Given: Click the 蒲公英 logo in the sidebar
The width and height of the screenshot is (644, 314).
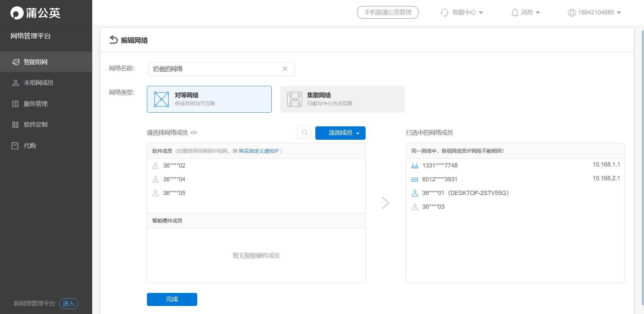Looking at the screenshot, I should pyautogui.click(x=36, y=13).
